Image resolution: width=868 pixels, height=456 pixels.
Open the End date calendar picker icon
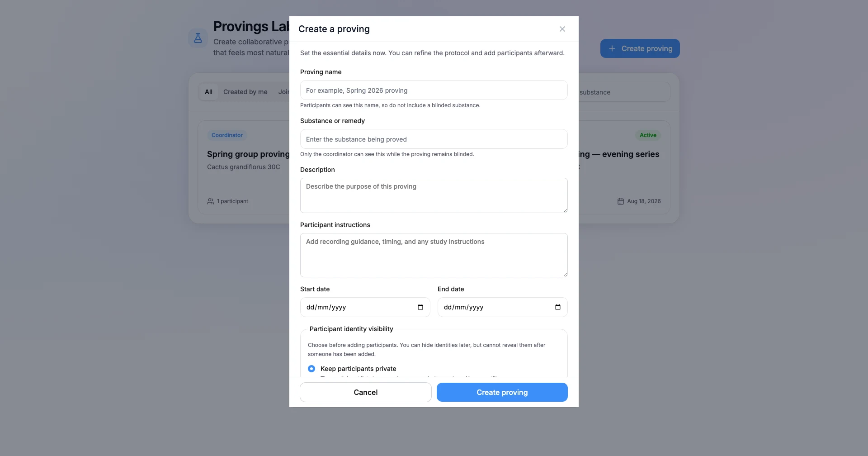tap(558, 307)
